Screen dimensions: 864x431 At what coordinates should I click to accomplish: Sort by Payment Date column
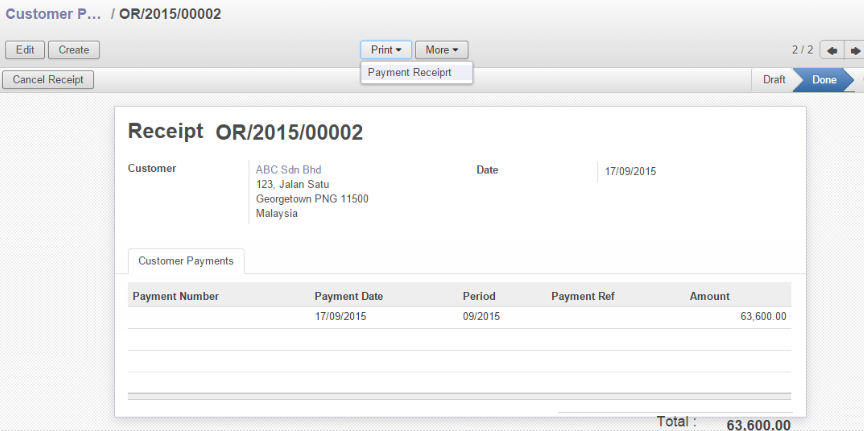348,296
